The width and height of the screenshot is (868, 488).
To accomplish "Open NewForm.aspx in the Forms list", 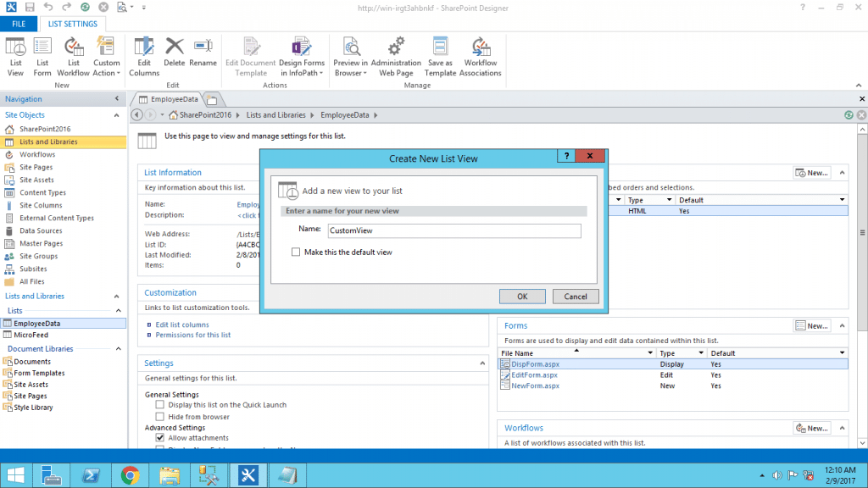I will point(536,385).
